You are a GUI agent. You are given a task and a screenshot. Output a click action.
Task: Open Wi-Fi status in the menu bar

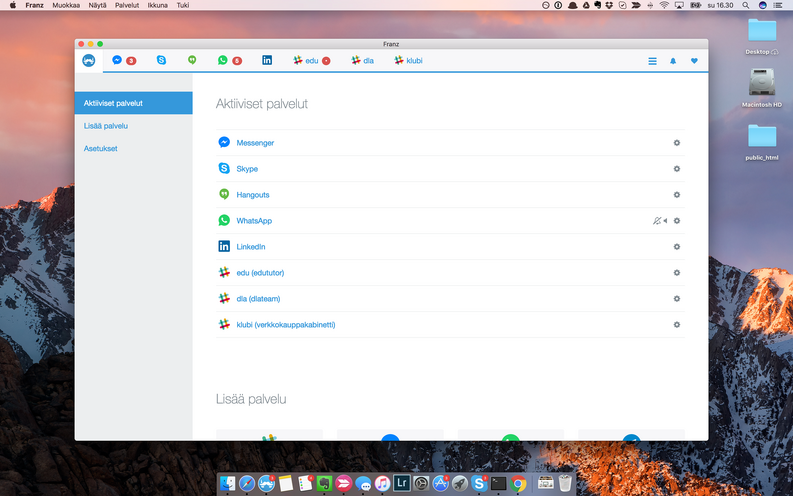point(664,5)
